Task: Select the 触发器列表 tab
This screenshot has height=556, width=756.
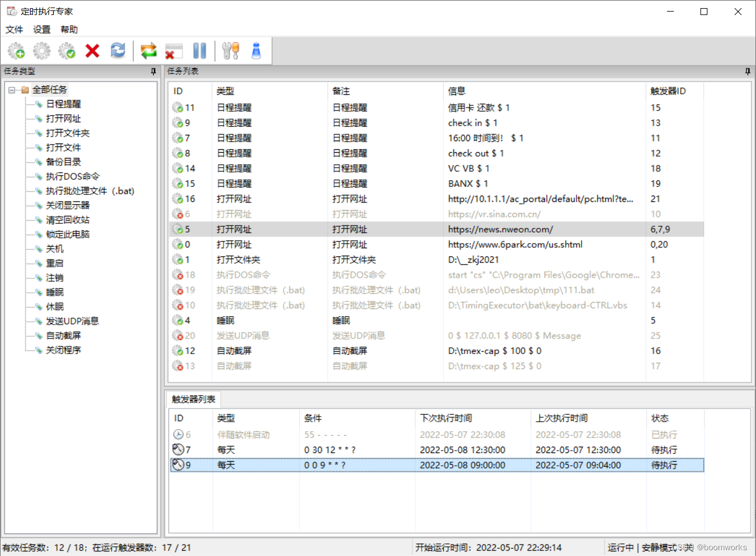Action: pyautogui.click(x=193, y=399)
